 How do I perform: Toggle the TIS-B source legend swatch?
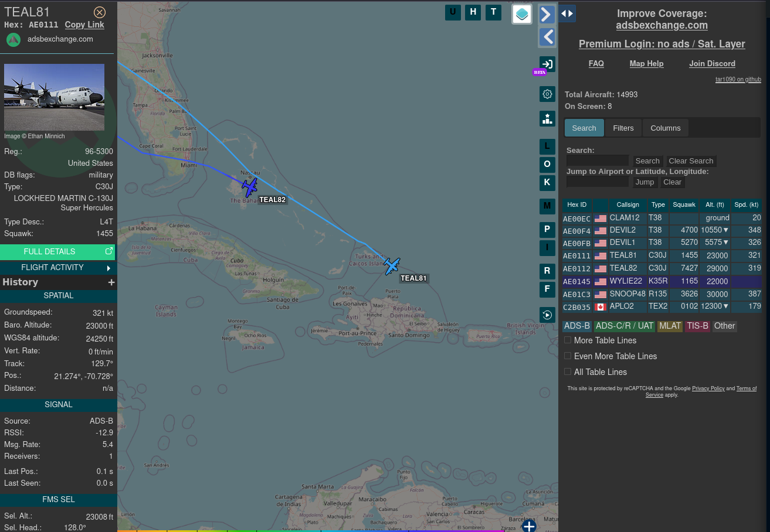pos(697,326)
